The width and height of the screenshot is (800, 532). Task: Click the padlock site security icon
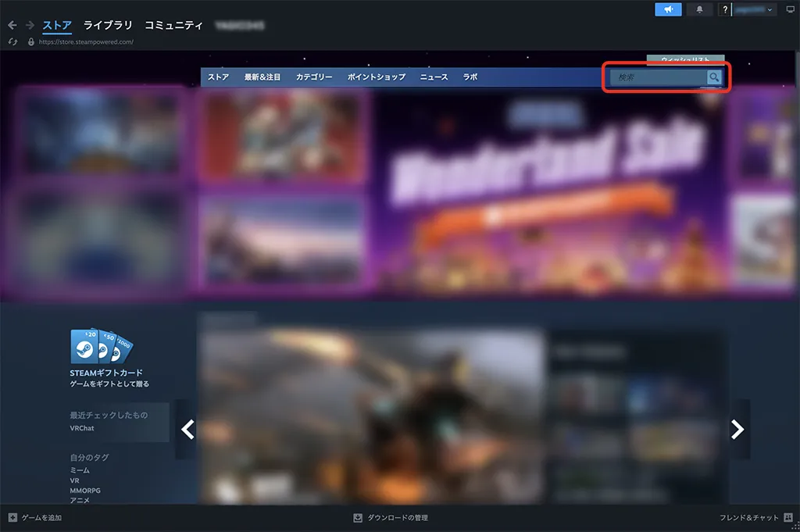pos(31,42)
